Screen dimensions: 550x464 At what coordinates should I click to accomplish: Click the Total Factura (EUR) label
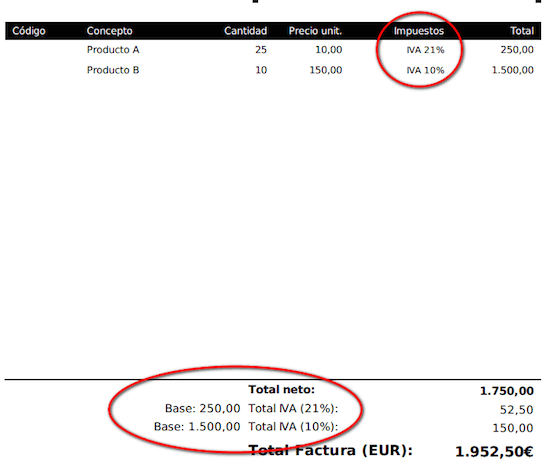point(330,450)
